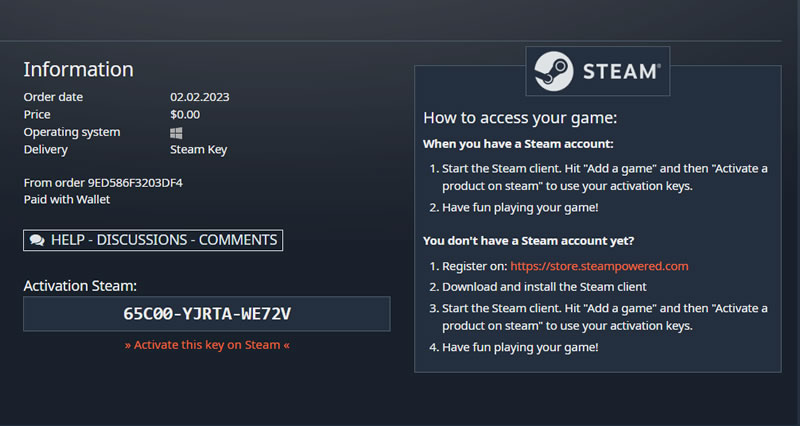This screenshot has width=800, height=426.
Task: Click the STEAM wordmark text
Action: pos(621,71)
